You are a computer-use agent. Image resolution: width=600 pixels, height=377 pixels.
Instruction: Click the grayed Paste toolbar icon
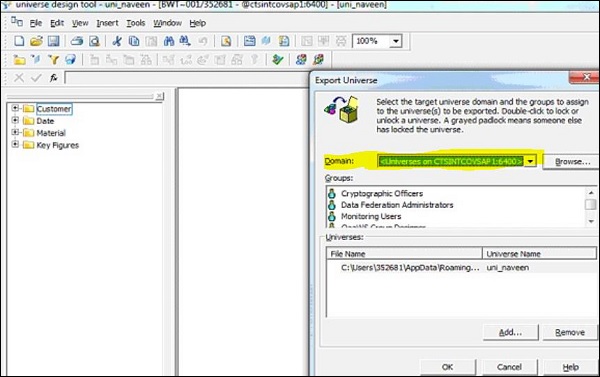pyautogui.click(x=151, y=41)
